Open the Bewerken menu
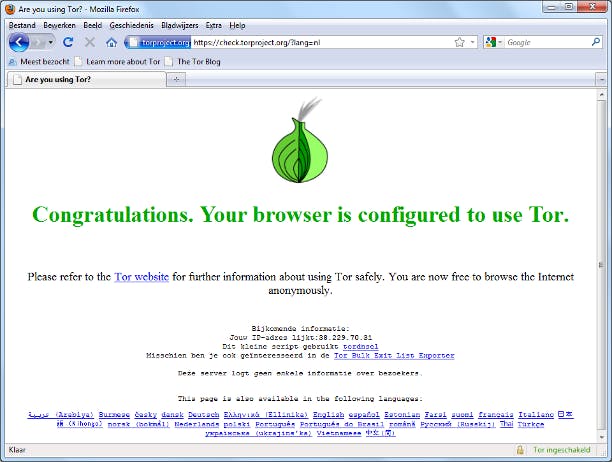This screenshot has width=612, height=462. 59,25
